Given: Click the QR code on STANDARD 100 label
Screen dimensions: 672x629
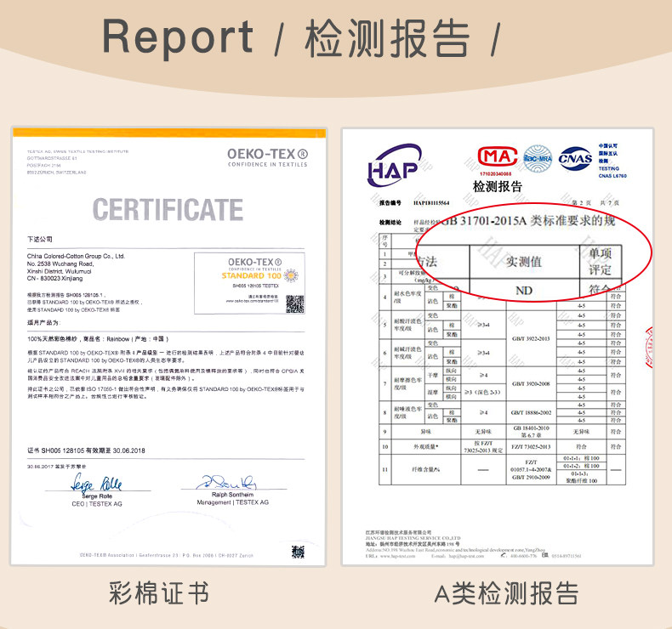Looking at the screenshot, I should click(x=295, y=303).
